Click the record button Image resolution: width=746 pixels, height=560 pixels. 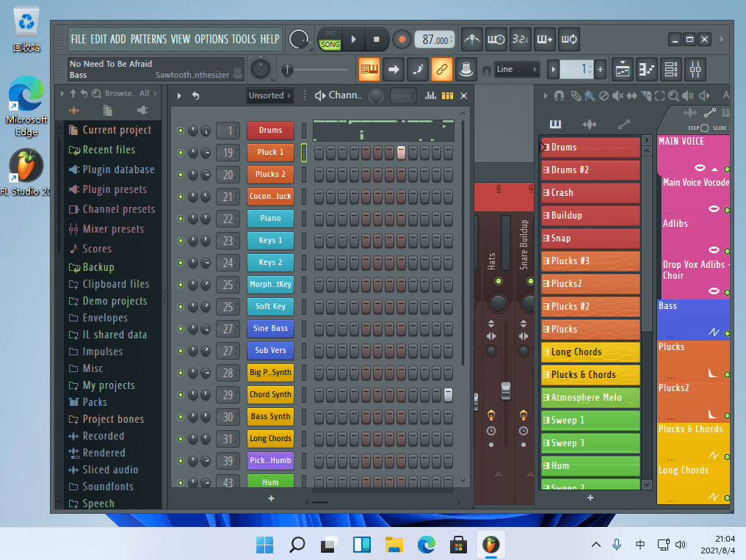point(402,40)
